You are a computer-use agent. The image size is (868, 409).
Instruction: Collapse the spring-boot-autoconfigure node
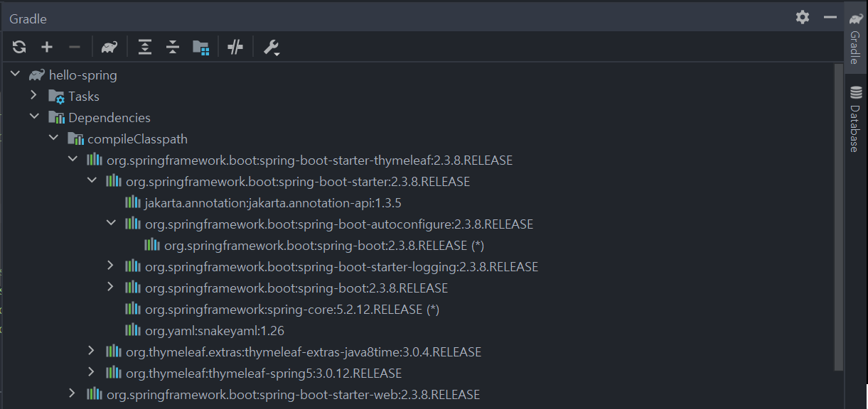coord(111,223)
